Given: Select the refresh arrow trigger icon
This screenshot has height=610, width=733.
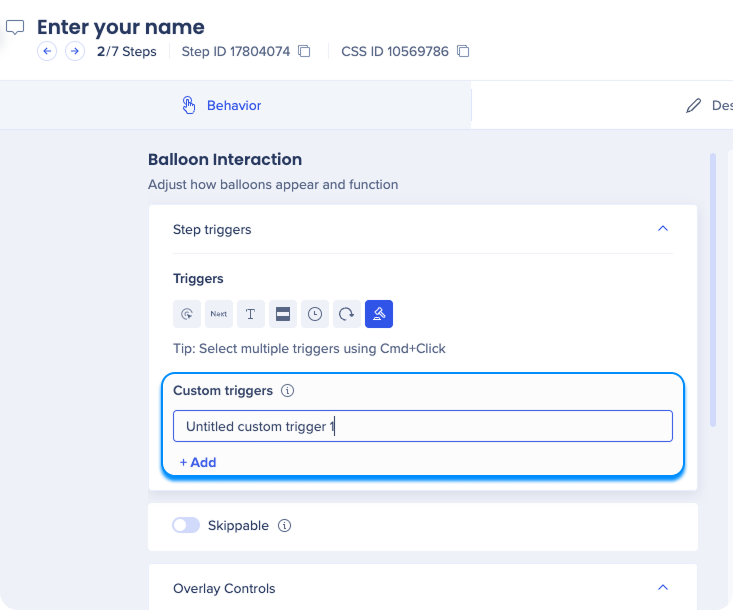Looking at the screenshot, I should coord(347,314).
